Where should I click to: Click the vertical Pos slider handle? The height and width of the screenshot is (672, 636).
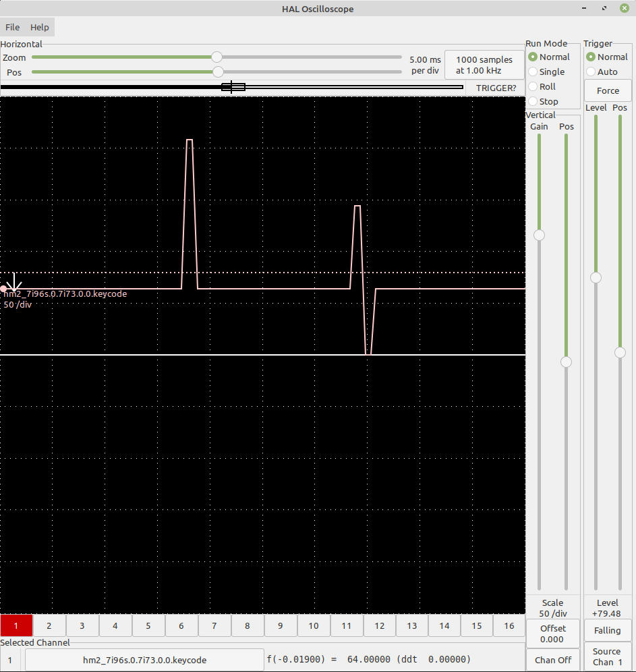click(566, 362)
